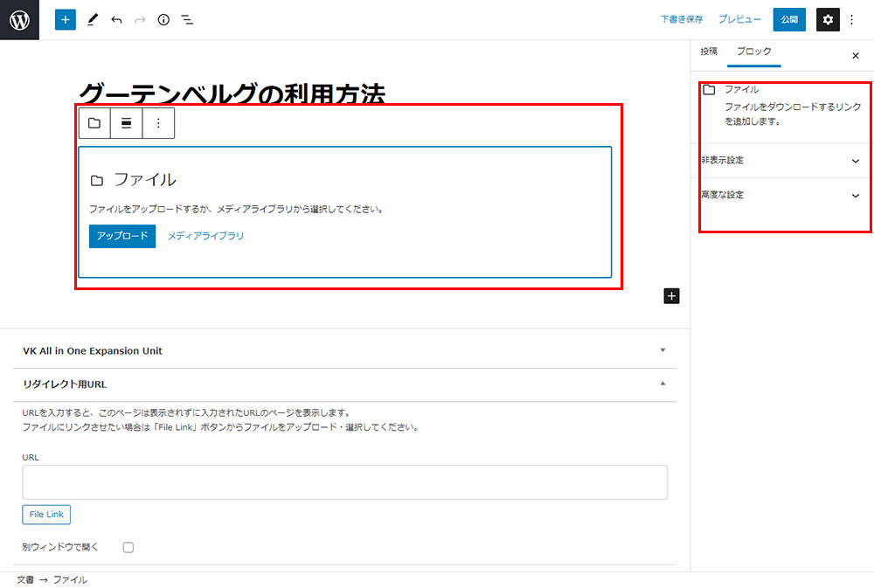Click into the URL input field
Viewport: 874px width, 588px height.
click(x=344, y=481)
